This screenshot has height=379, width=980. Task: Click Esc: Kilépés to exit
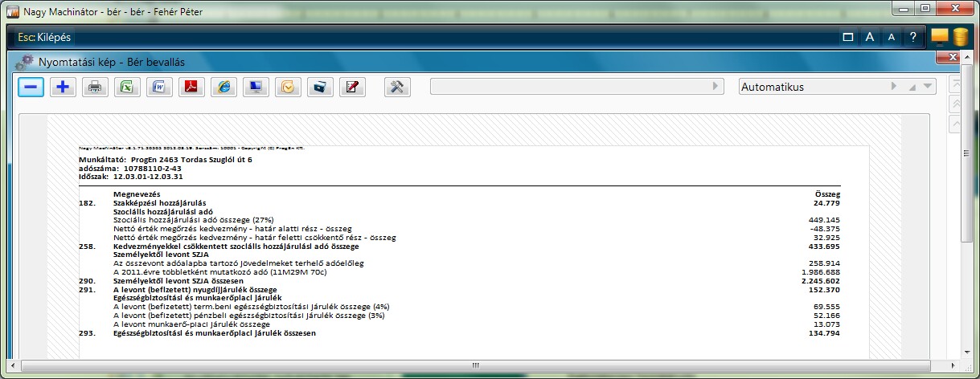tap(43, 37)
